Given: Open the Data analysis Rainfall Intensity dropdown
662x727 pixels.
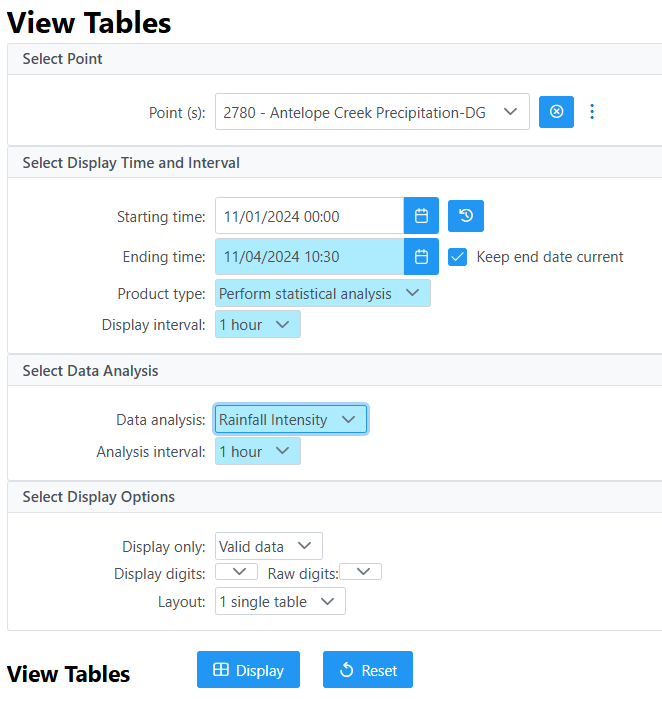Looking at the screenshot, I should 291,419.
